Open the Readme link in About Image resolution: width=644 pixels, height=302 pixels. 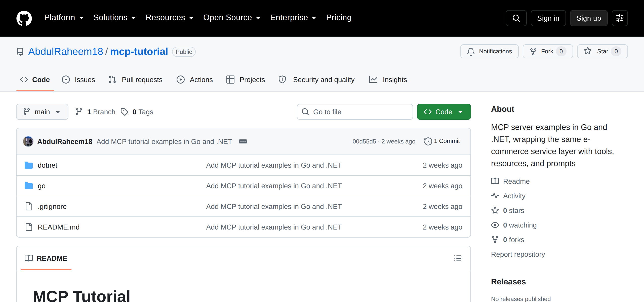click(510, 181)
